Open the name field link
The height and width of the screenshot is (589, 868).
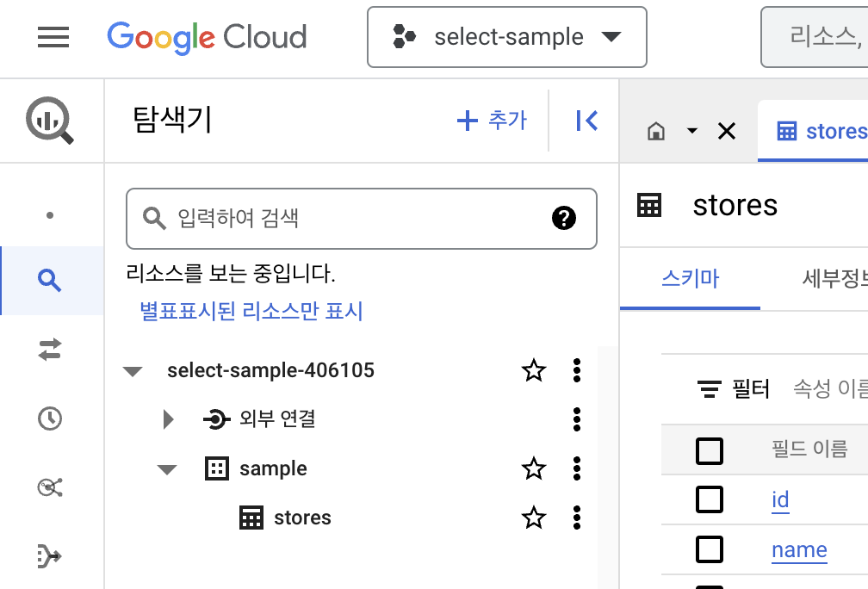point(799,549)
